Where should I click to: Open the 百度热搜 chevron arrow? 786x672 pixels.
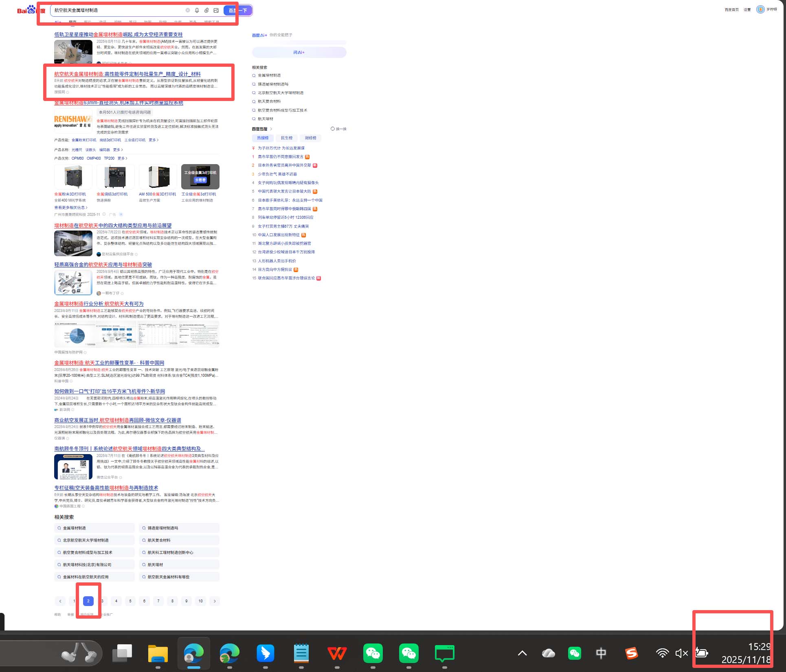coord(271,129)
